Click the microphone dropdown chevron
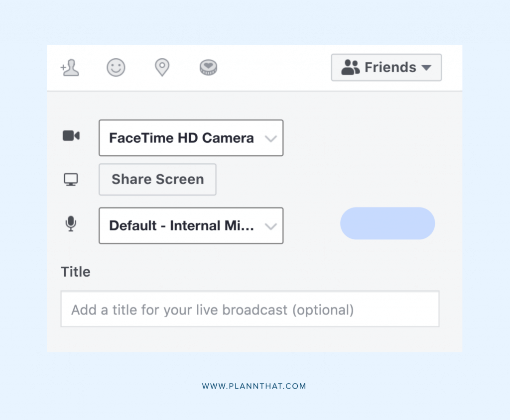This screenshot has width=510, height=420. pyautogui.click(x=271, y=225)
